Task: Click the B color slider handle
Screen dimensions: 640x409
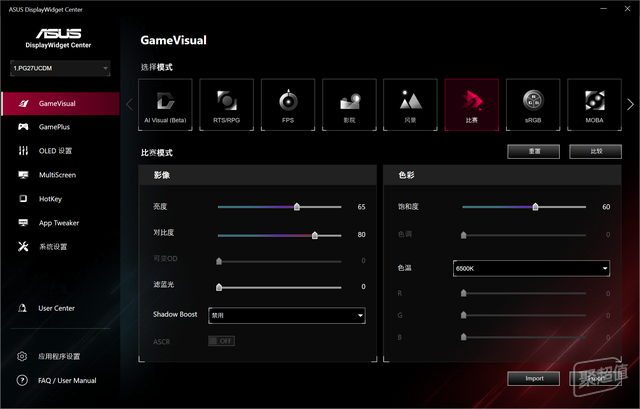Action: [x=463, y=337]
